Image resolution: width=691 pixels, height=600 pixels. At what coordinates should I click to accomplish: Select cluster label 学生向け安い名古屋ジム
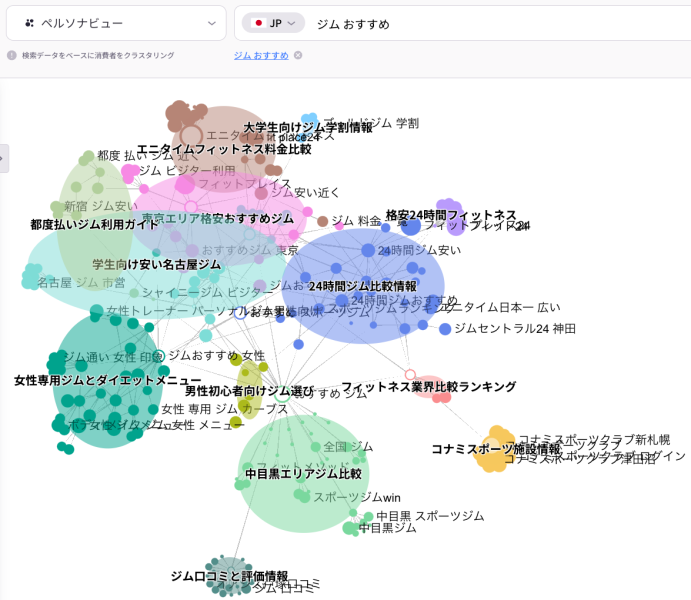(156, 264)
